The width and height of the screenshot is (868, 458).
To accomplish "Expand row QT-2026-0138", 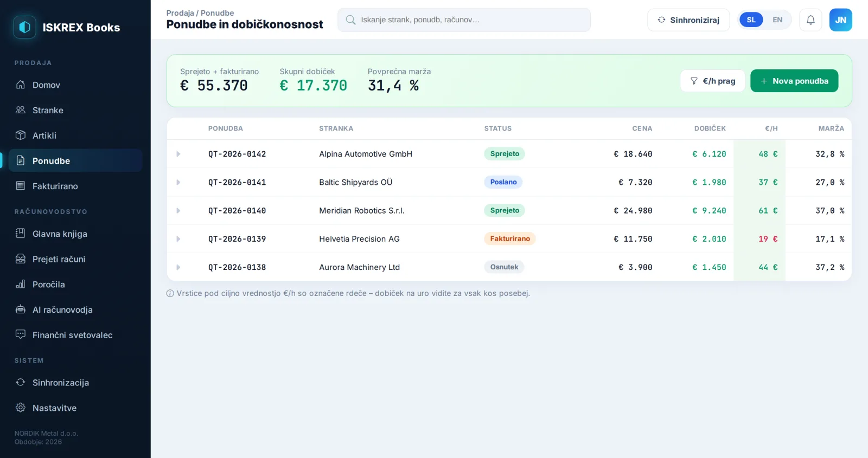I will pyautogui.click(x=178, y=267).
